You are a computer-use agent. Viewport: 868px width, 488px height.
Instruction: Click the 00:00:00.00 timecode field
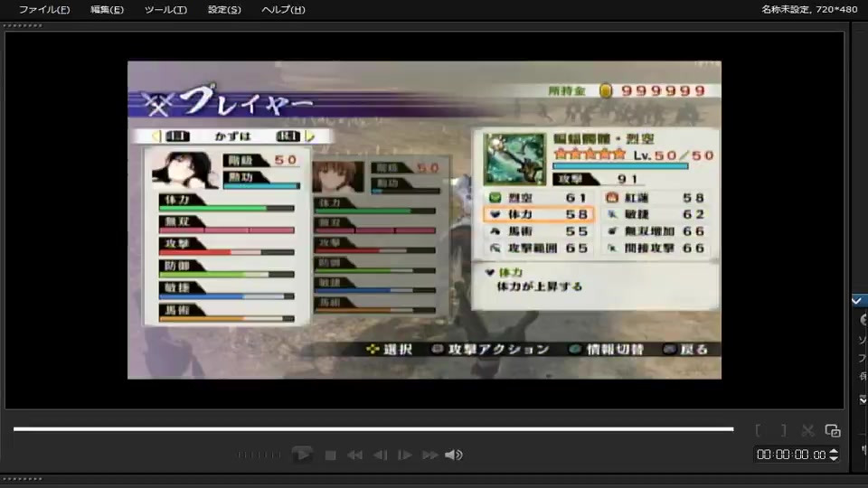click(791, 455)
